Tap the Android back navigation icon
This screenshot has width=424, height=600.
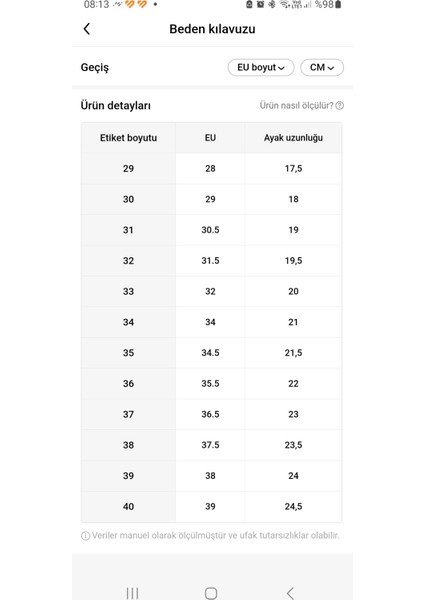(290, 593)
